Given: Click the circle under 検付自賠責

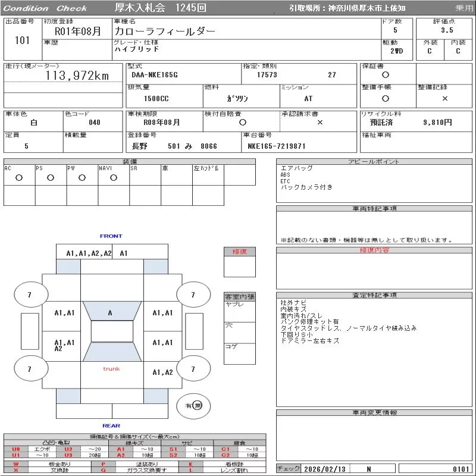Looking at the screenshot, I should [242, 122].
